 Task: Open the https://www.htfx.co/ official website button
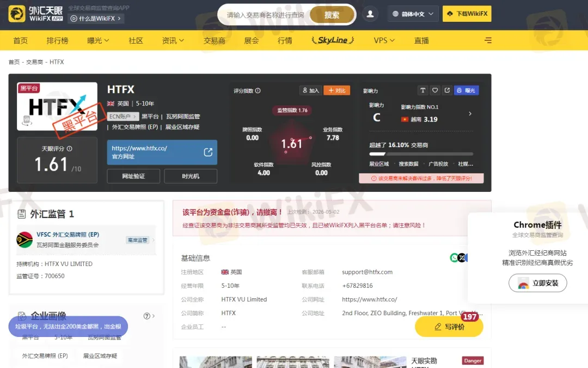162,152
